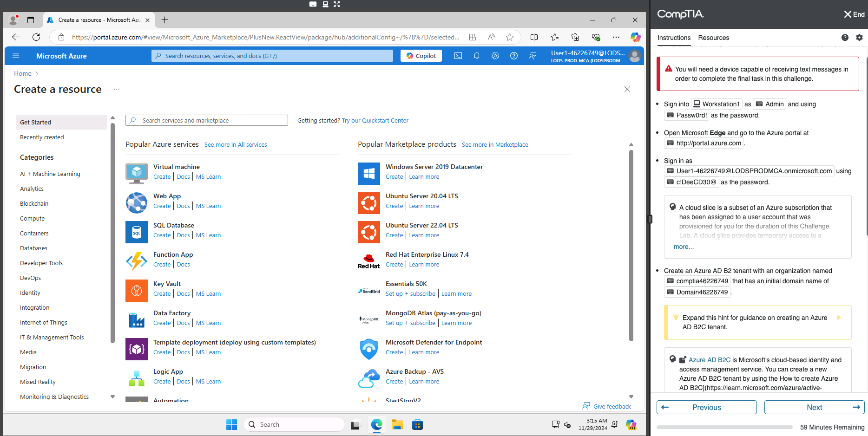Screen dimensions: 868x436
Task: Open Azure notifications bell
Action: (x=477, y=56)
